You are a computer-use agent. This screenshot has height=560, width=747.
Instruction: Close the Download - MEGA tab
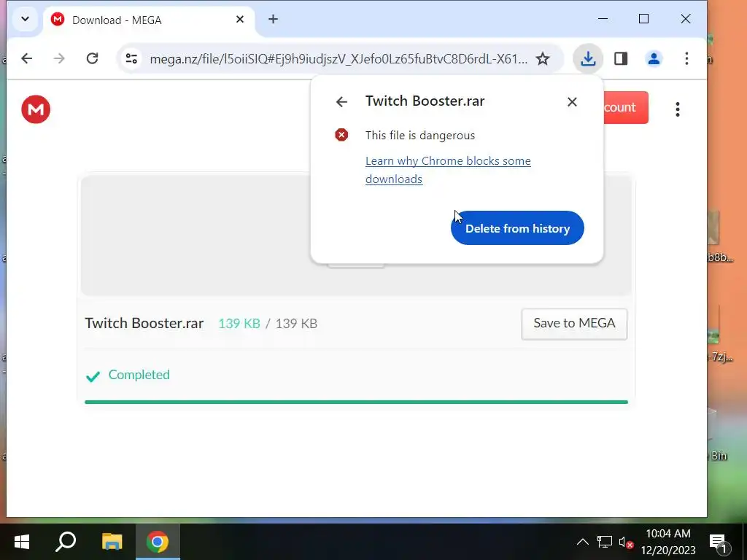click(239, 20)
